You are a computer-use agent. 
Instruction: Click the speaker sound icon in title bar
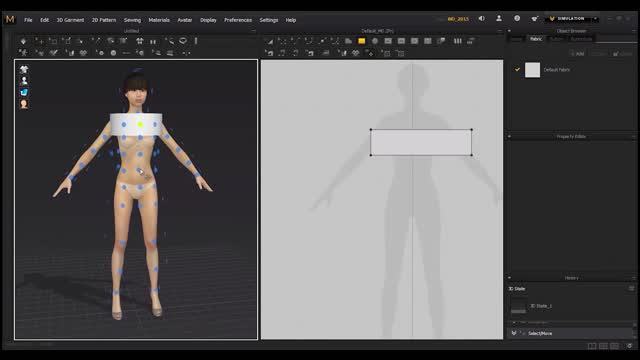(x=482, y=18)
